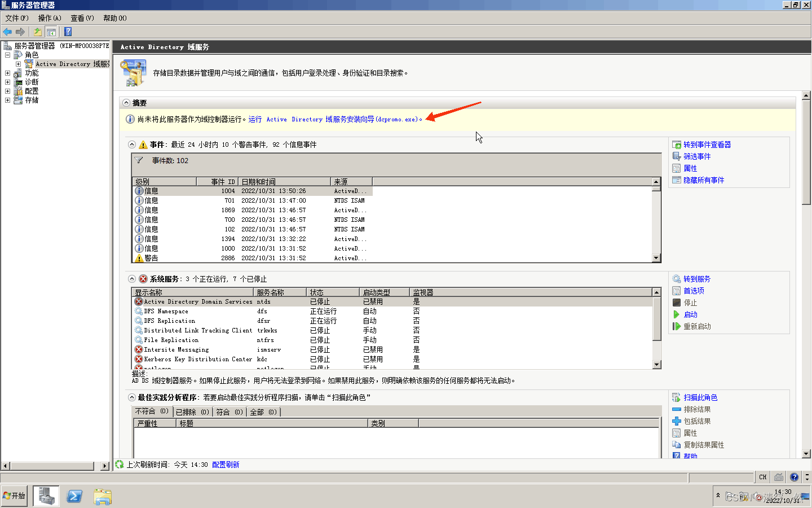
Task: Select the Active Directory Domain Services row
Action: tap(392, 302)
